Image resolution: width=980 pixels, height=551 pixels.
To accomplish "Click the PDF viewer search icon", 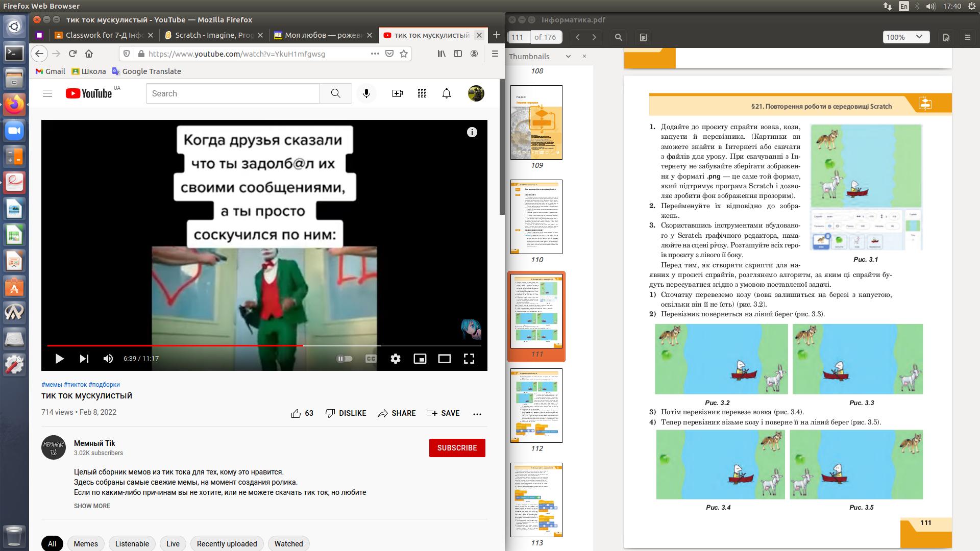I will click(x=618, y=37).
